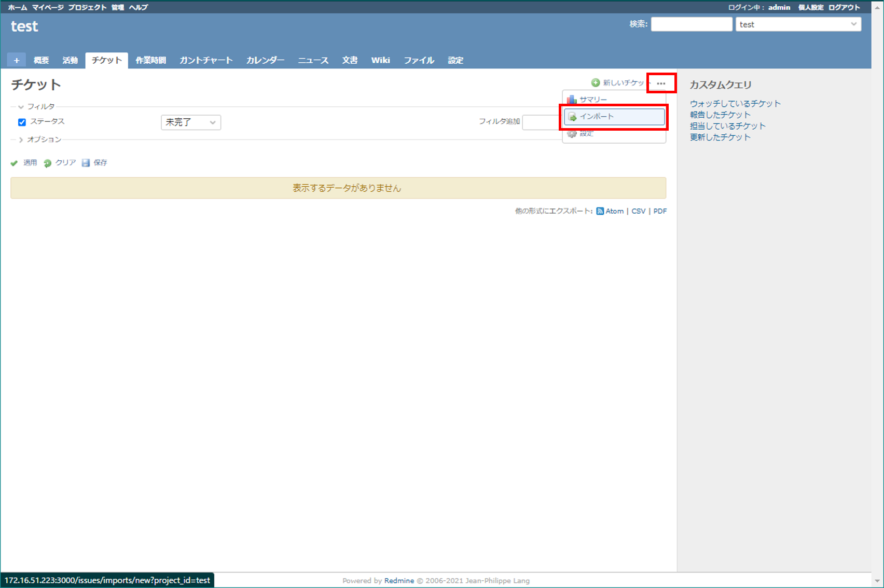Uncheck the ステータス filter checkbox
884x588 pixels.
pyautogui.click(x=21, y=122)
